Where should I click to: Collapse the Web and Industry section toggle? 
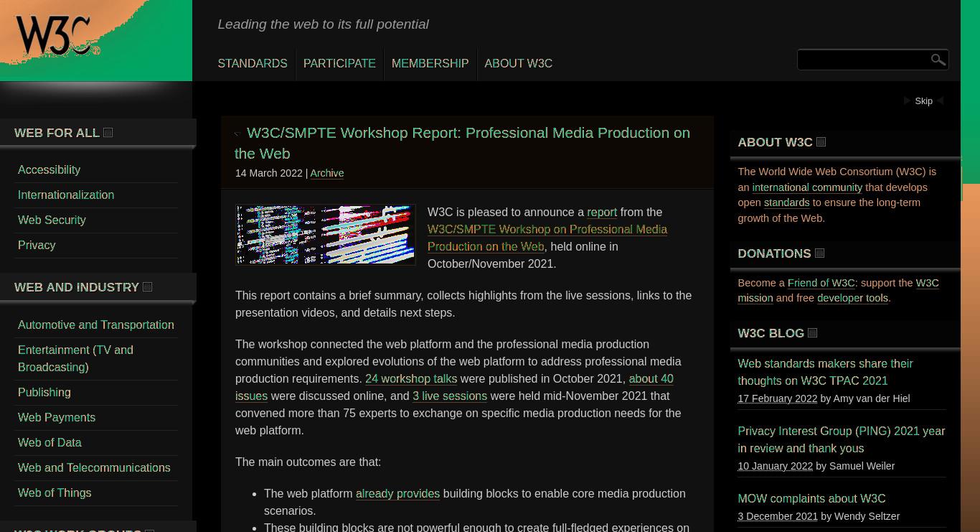point(148,287)
